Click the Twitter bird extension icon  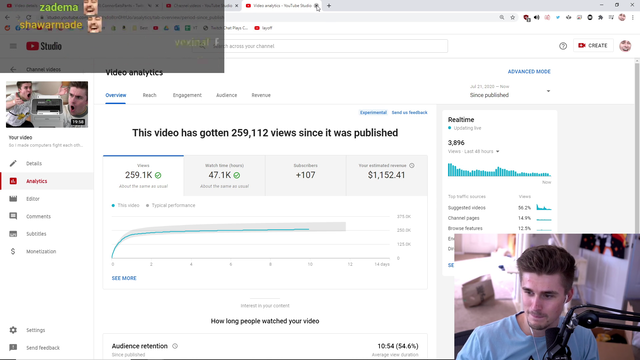point(558,18)
